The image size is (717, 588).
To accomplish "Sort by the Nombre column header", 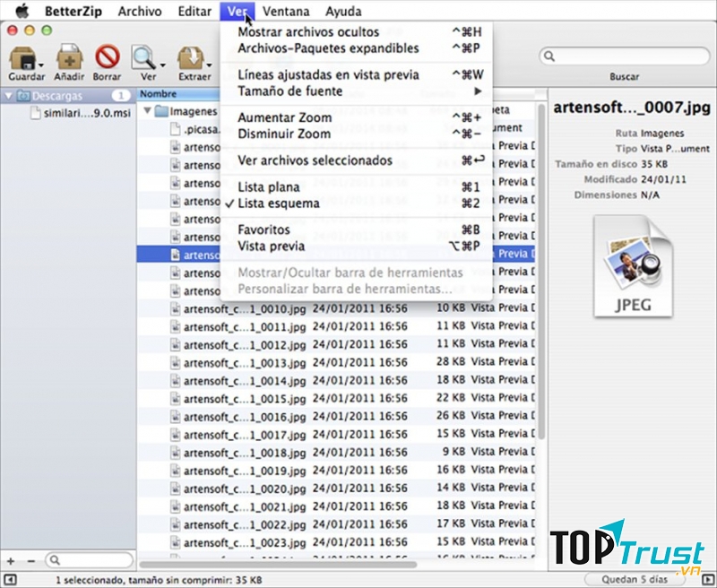I will coord(178,94).
